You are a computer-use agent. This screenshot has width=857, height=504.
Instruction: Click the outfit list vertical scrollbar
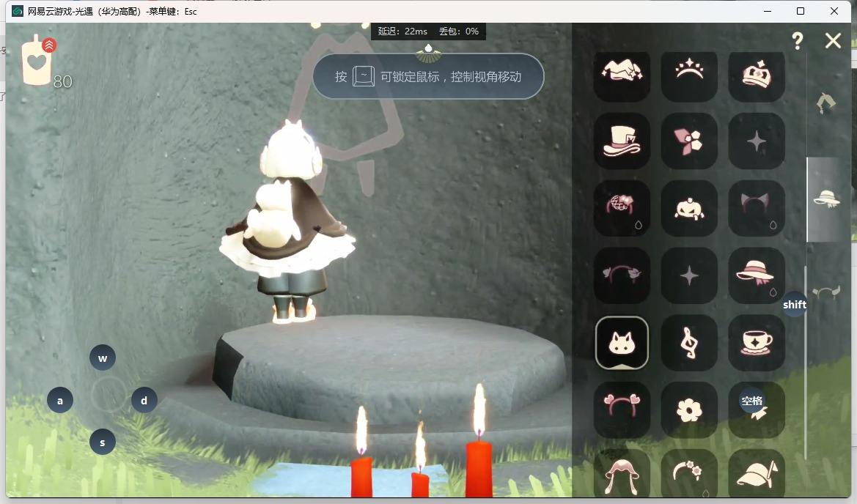pyautogui.click(x=806, y=363)
